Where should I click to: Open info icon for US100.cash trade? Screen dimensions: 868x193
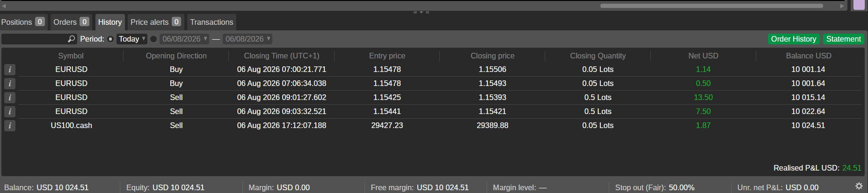pos(10,126)
